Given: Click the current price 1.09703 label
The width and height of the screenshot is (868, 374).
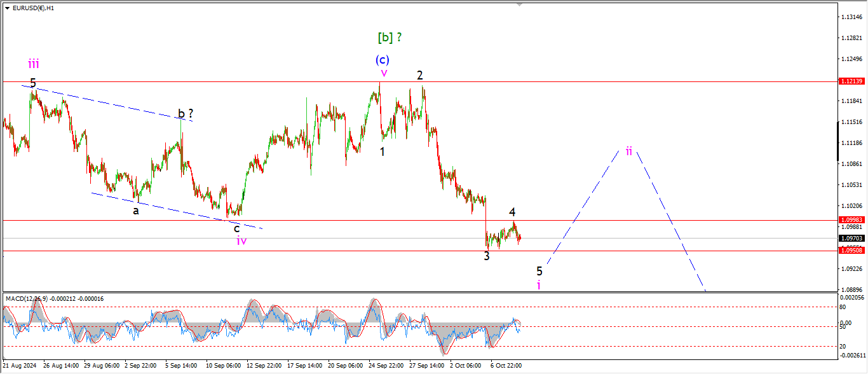Looking at the screenshot, I should pos(851,239).
